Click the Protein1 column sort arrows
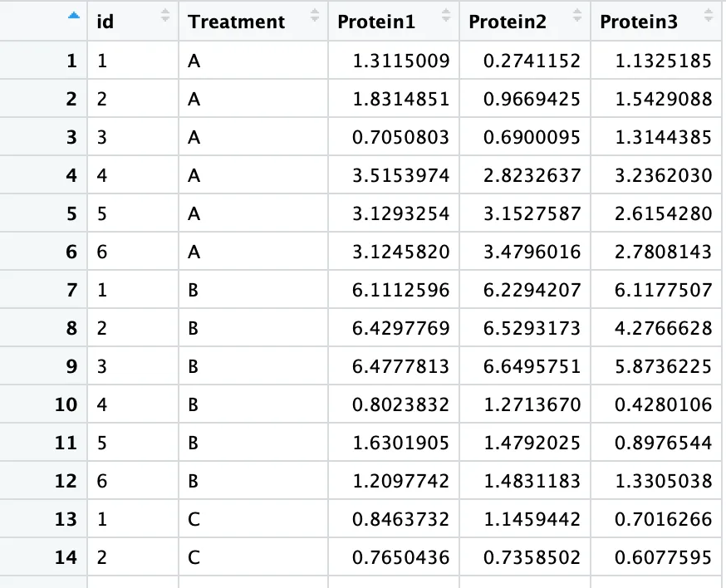The height and width of the screenshot is (588, 726). pyautogui.click(x=446, y=16)
